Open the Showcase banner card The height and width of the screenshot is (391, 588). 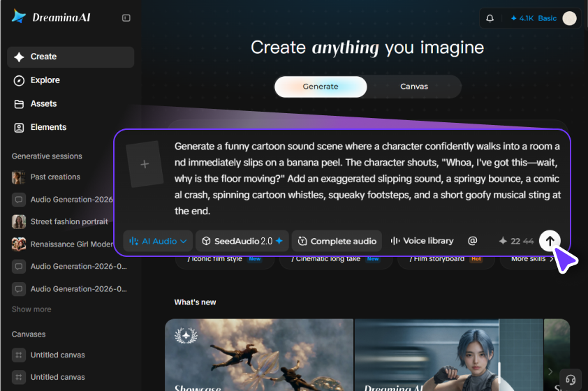tap(259, 355)
